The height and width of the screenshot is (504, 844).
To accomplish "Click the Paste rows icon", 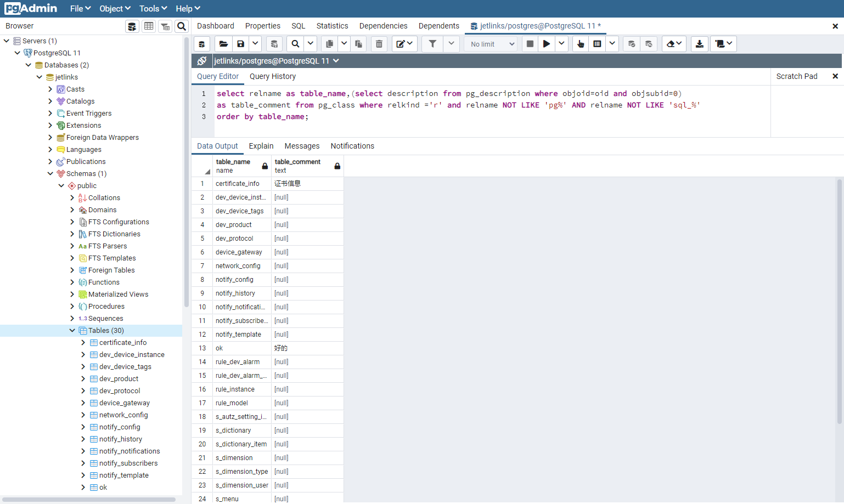I will click(x=358, y=44).
